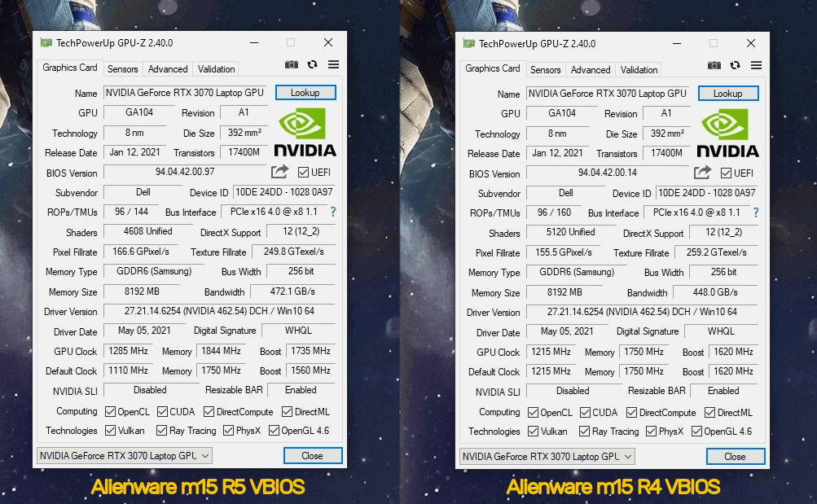817x504 pixels.
Task: Toggle the Ray Tracing checkbox in left window
Action: point(161,430)
